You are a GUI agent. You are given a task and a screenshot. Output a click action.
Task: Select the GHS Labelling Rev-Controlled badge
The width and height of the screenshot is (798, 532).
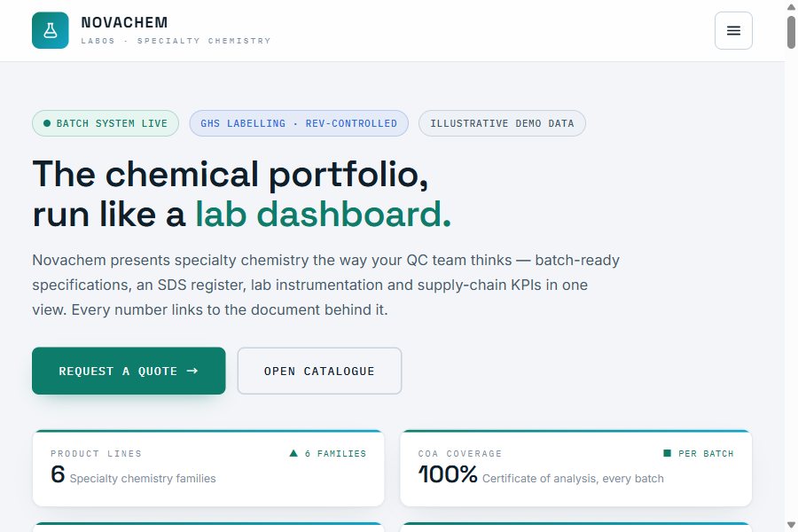(x=299, y=123)
